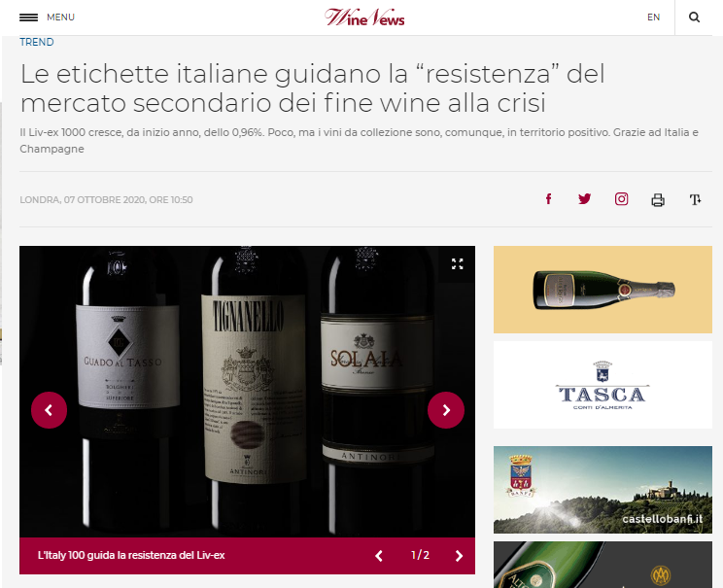This screenshot has height=588, width=723.
Task: Go back using caption bar left chevron
Action: click(x=379, y=556)
